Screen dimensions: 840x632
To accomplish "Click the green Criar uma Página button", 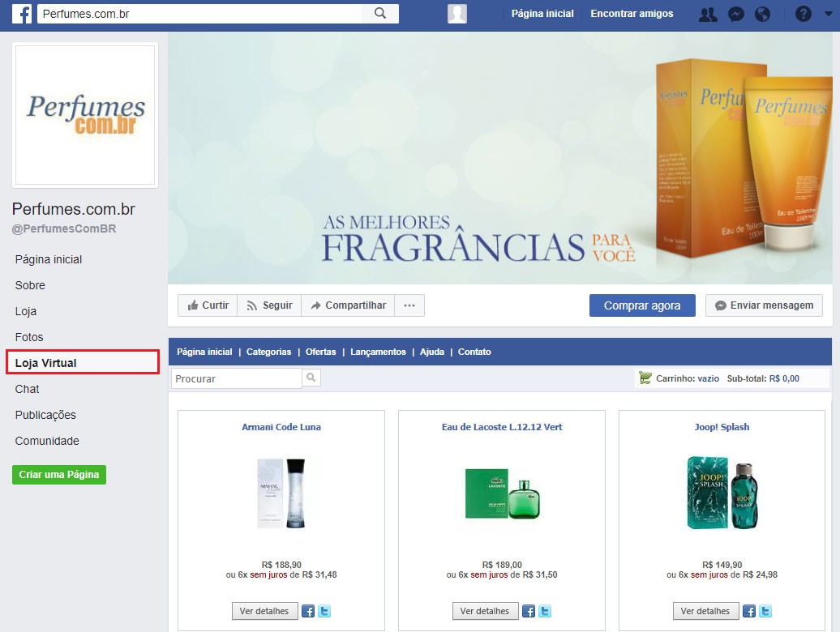I will point(59,474).
